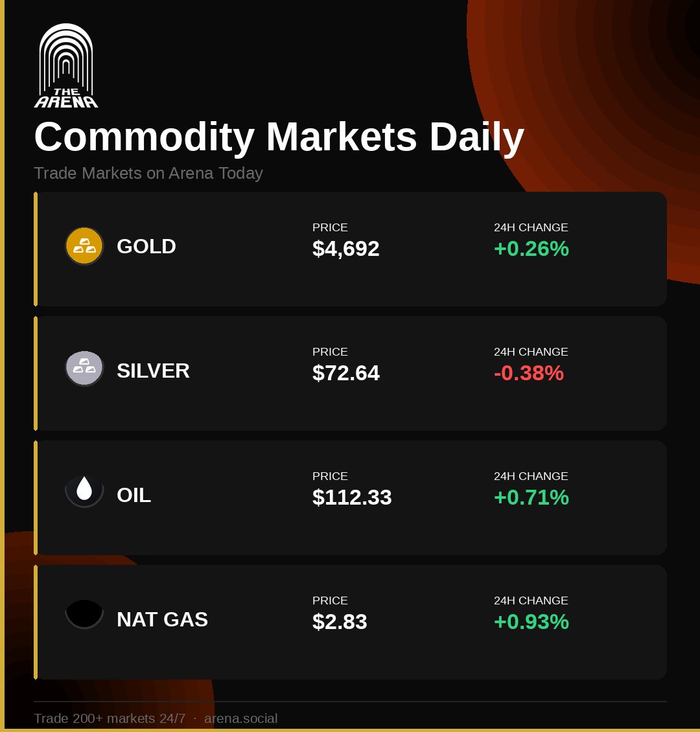Open the GOLD market label
Screen dimensions: 700x732
pyautogui.click(x=146, y=247)
